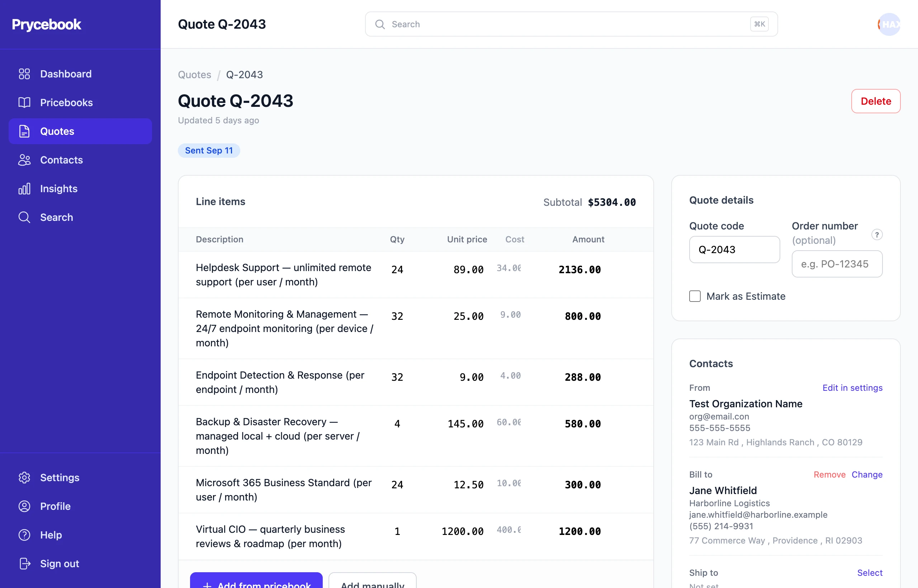This screenshot has height=588, width=918.
Task: Go to Contacts in the sidebar
Action: pyautogui.click(x=80, y=160)
